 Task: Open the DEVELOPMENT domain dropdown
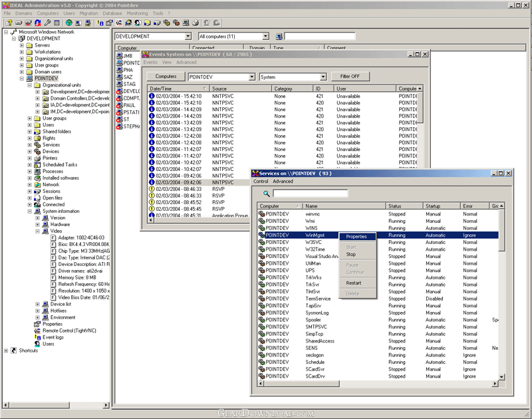187,36
